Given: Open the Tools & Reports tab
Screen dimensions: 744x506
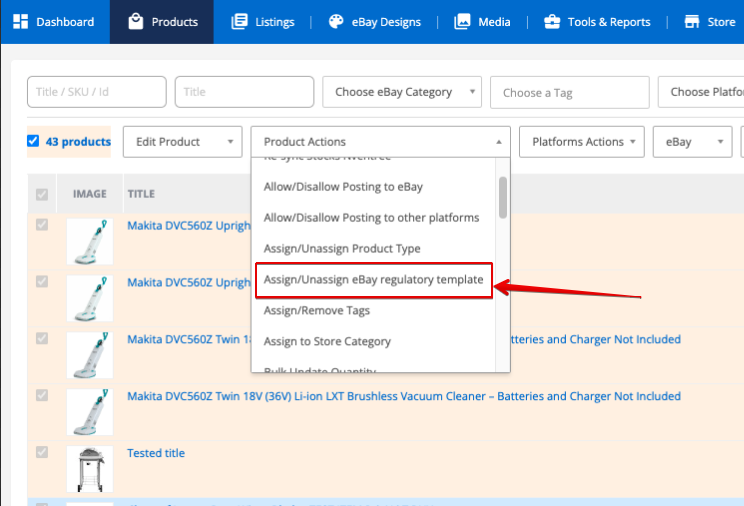Looking at the screenshot, I should (x=597, y=22).
